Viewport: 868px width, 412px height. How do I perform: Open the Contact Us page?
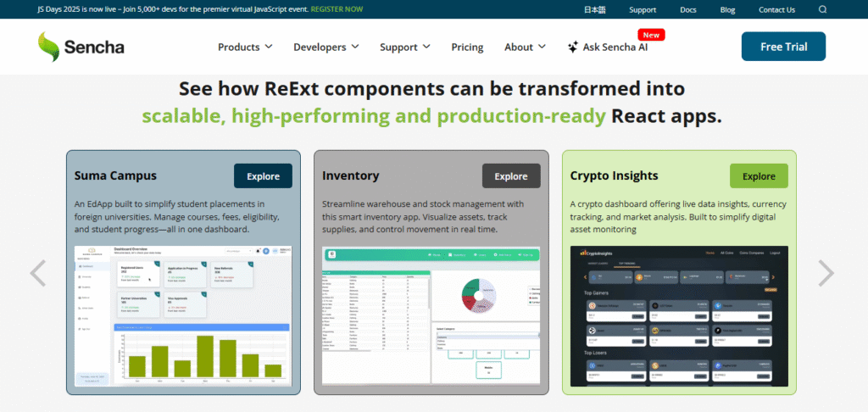click(776, 10)
